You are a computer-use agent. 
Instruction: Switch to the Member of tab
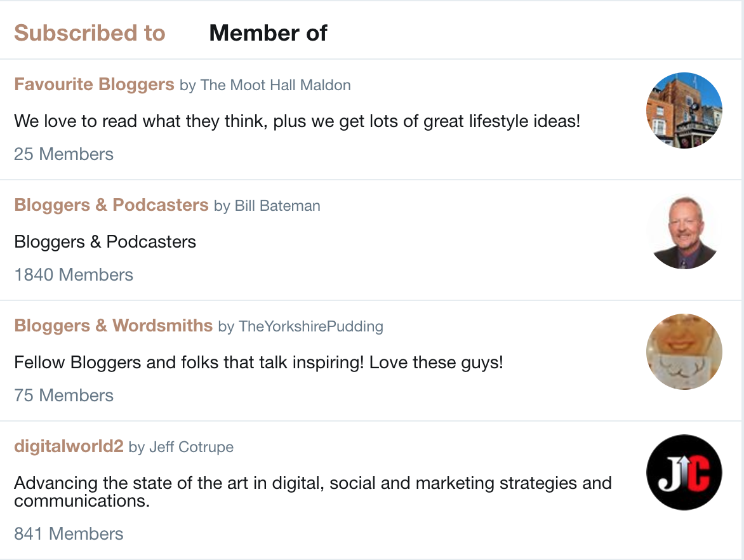[x=268, y=33]
